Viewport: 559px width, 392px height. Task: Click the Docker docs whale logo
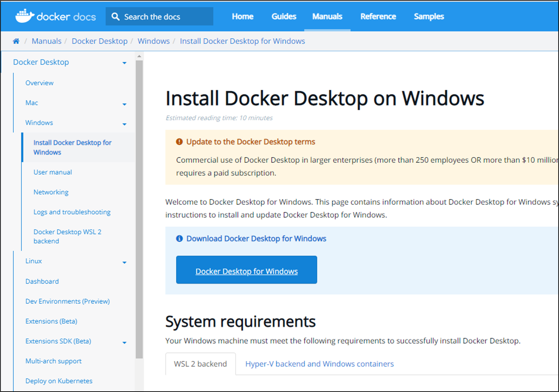(25, 16)
